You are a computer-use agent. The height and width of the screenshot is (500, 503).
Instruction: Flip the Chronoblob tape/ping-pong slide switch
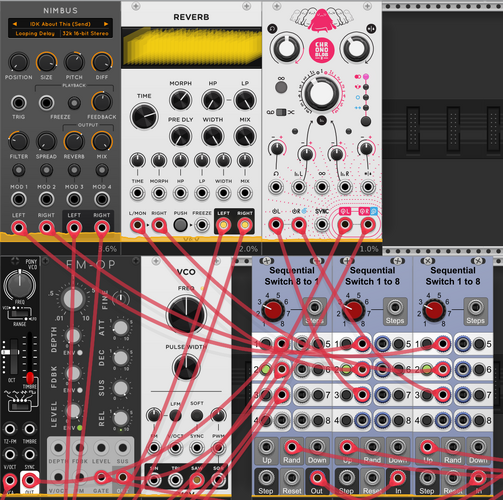click(x=281, y=112)
